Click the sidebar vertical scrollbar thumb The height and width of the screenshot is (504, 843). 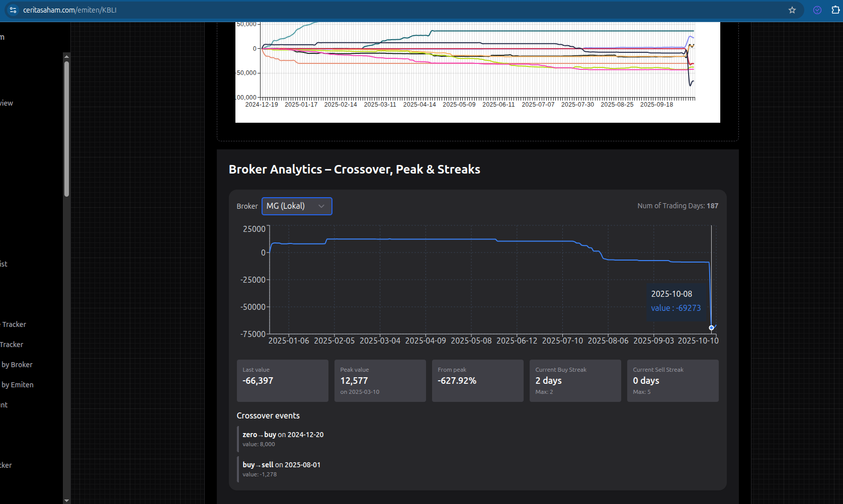tap(66, 128)
